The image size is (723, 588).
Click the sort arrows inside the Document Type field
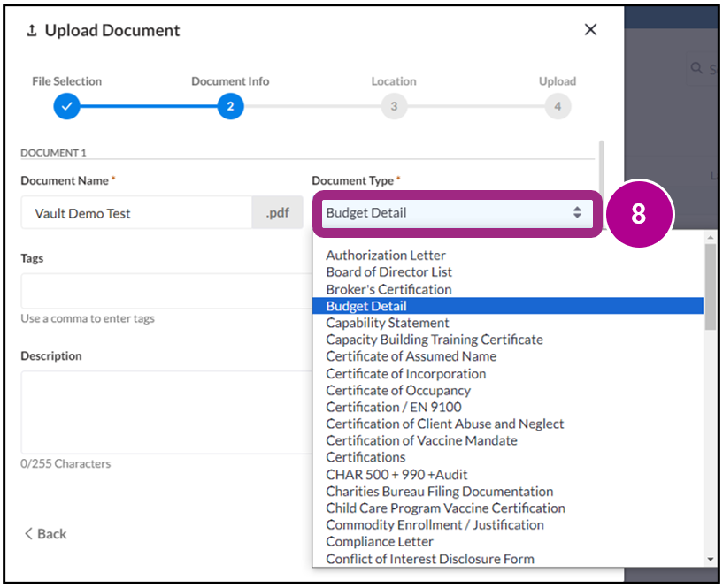(578, 212)
